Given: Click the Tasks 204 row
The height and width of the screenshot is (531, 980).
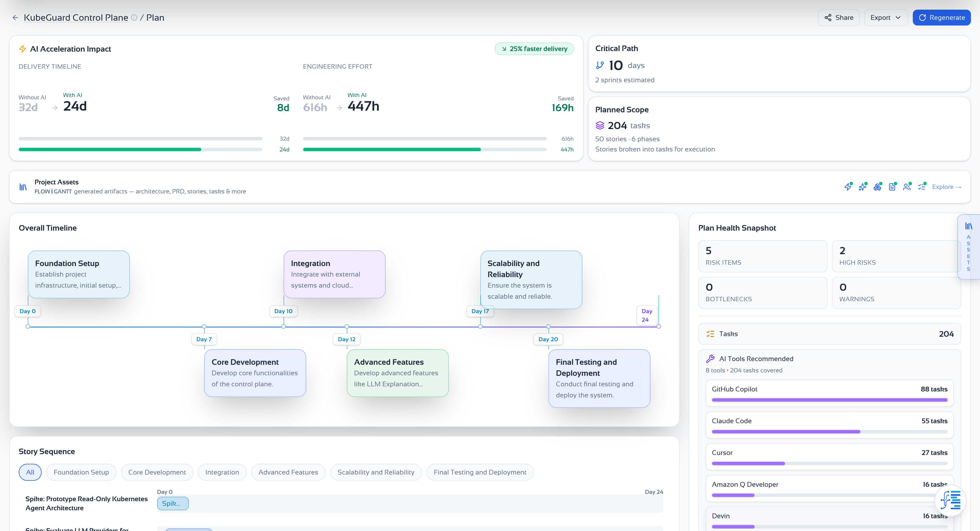Looking at the screenshot, I should coord(829,334).
